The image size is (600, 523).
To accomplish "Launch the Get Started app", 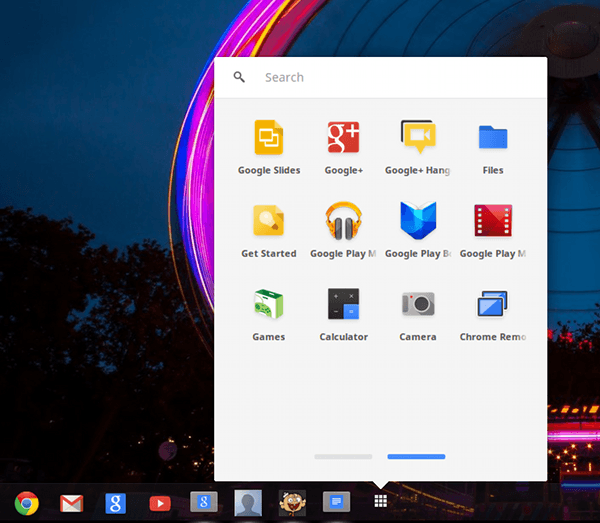I will (x=269, y=220).
